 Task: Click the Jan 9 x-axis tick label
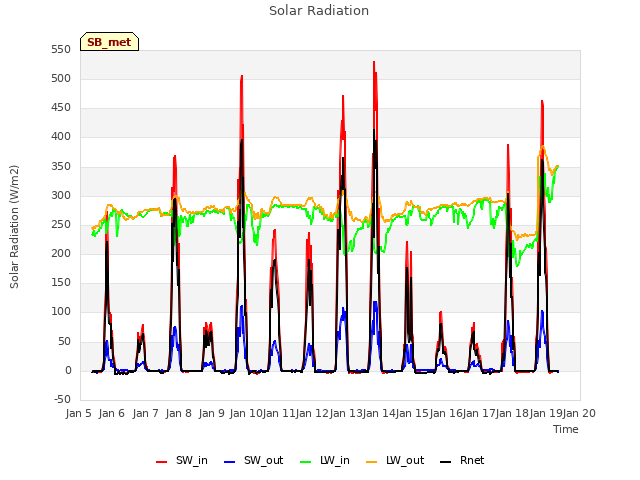point(212,413)
